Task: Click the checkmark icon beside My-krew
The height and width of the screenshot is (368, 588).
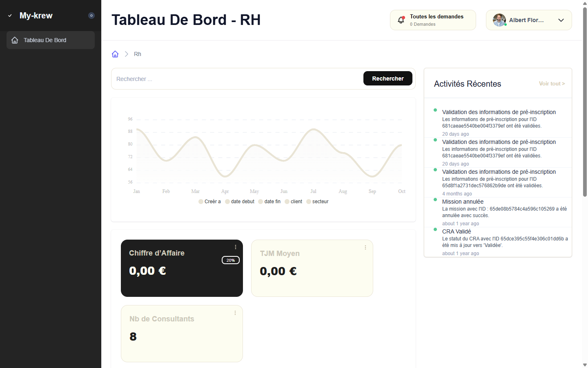Action: tap(10, 16)
